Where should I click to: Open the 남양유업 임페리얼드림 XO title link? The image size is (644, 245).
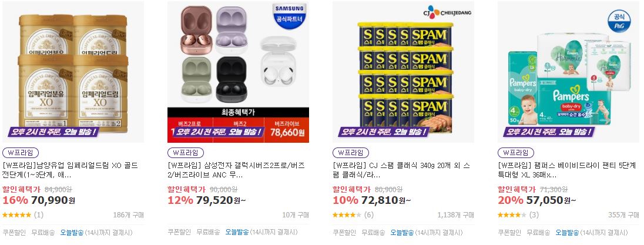click(71, 170)
